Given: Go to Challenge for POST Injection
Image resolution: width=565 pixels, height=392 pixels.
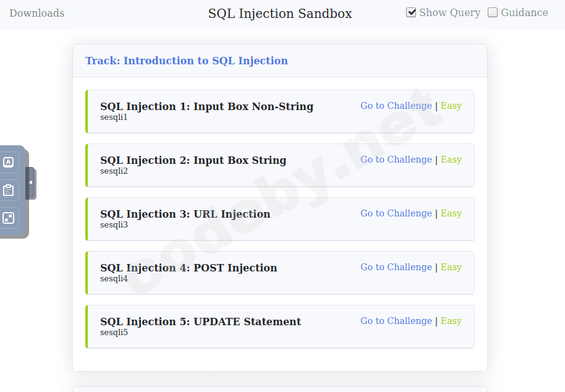Looking at the screenshot, I should point(396,267).
